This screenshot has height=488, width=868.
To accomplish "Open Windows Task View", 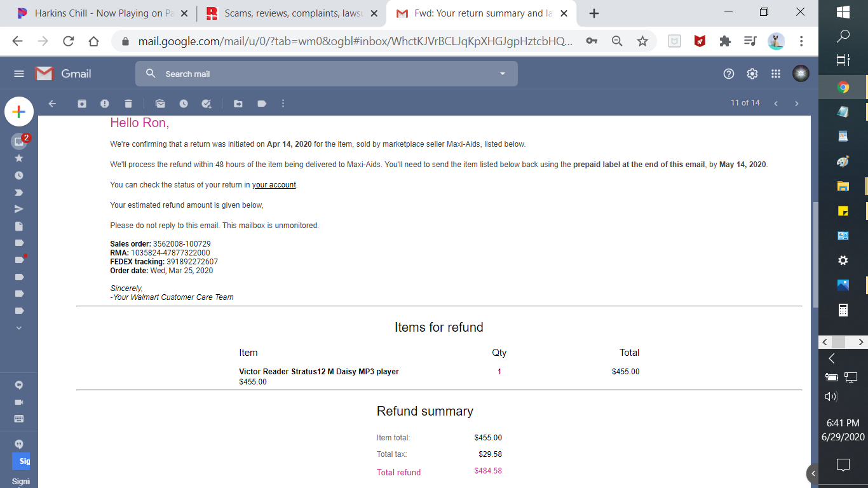I will tap(843, 60).
